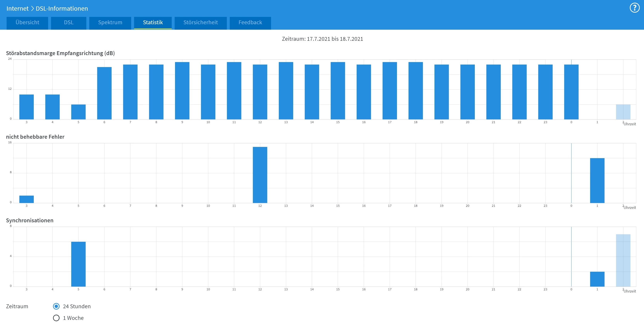This screenshot has width=644, height=322.
Task: Open the Übersicht tab
Action: coord(27,23)
